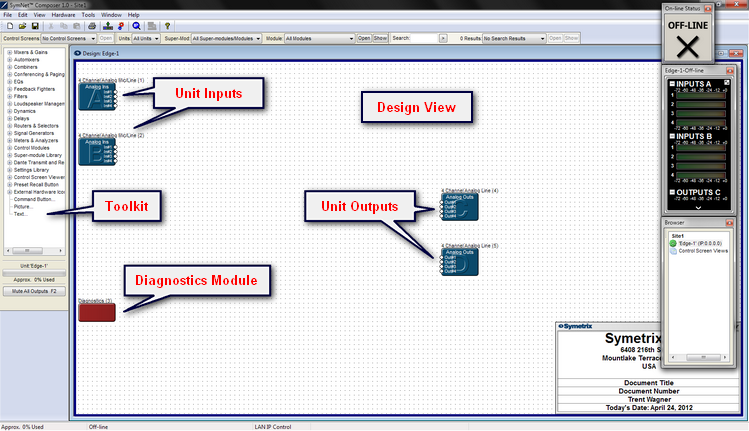Print the design with the printer icon
The image size is (749, 431).
(x=92, y=26)
